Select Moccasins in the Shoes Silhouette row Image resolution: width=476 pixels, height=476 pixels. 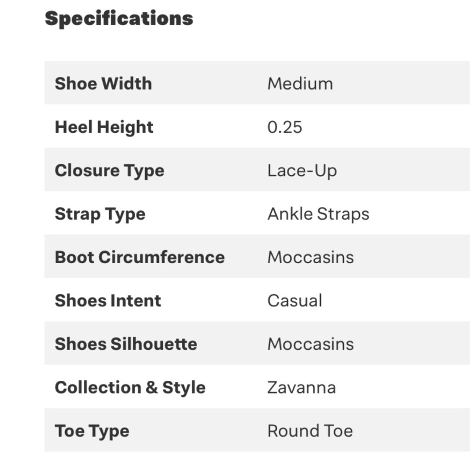click(x=310, y=344)
